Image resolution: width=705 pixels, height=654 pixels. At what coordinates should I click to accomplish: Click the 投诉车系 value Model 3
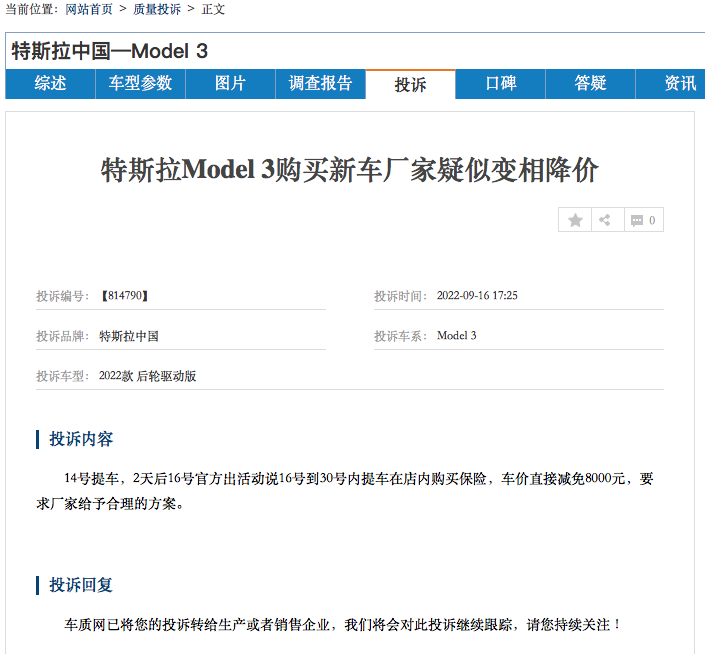click(x=456, y=336)
